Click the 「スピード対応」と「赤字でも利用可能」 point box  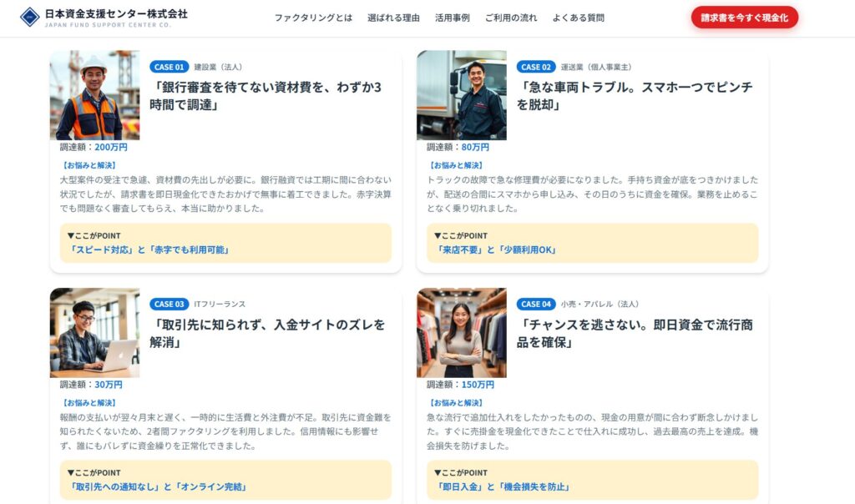225,243
